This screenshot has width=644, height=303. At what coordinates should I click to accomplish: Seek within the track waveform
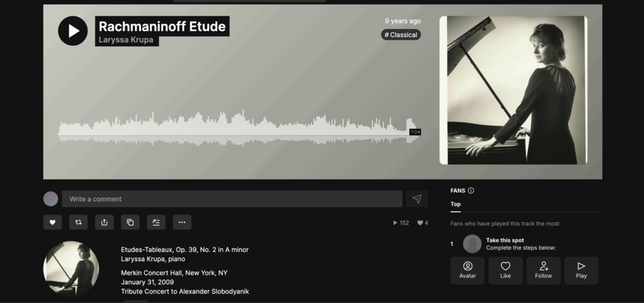point(239,128)
